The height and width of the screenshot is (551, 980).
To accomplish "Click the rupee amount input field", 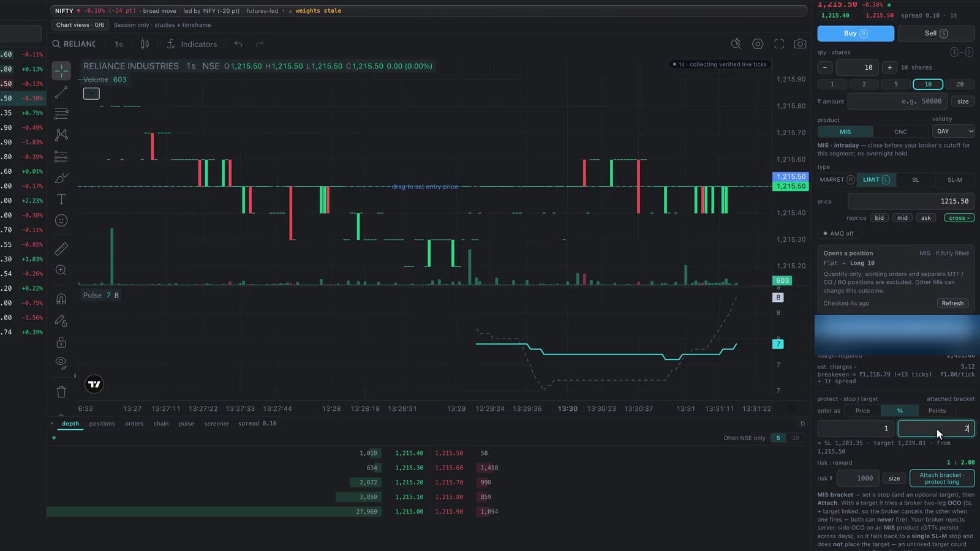I will (898, 101).
